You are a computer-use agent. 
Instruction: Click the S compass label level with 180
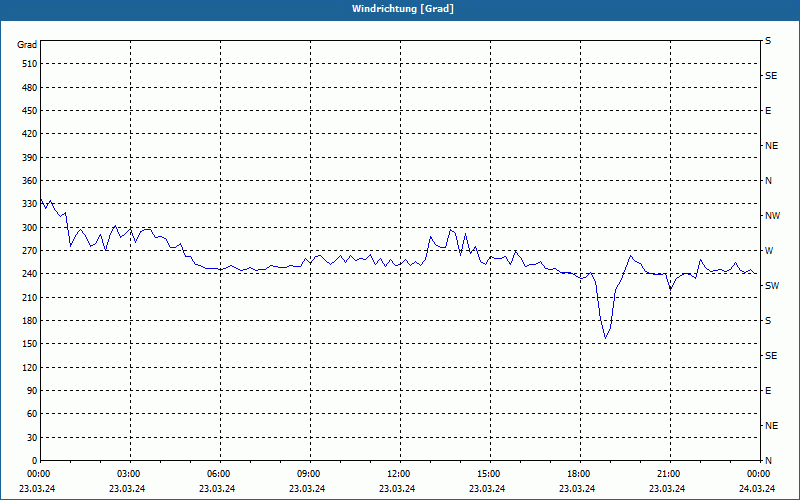(768, 321)
